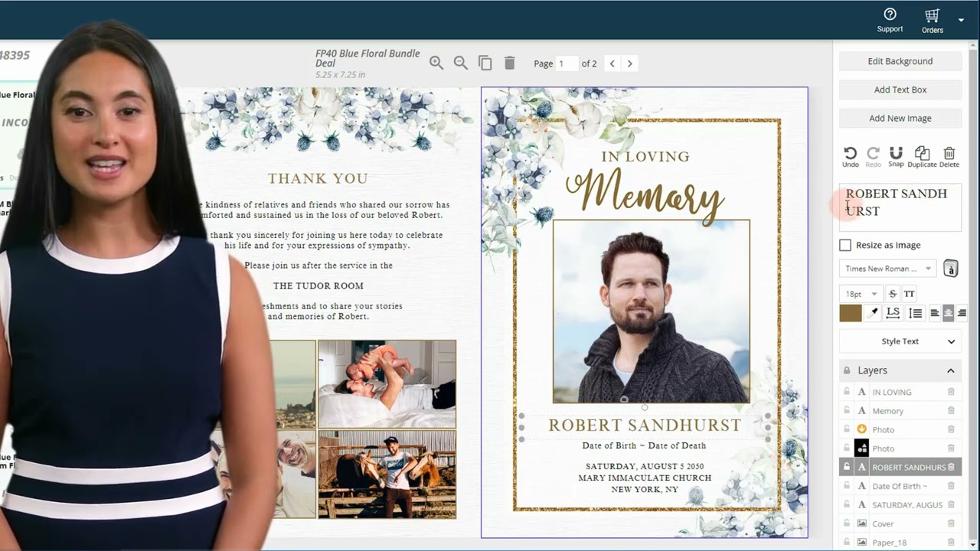
Task: Collapse the Layers panel chevron
Action: pos(951,370)
